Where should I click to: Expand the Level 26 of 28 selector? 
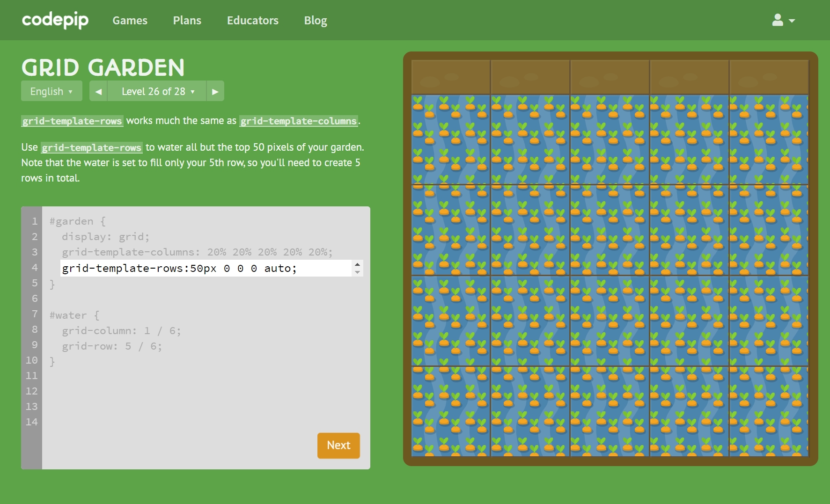[x=157, y=91]
